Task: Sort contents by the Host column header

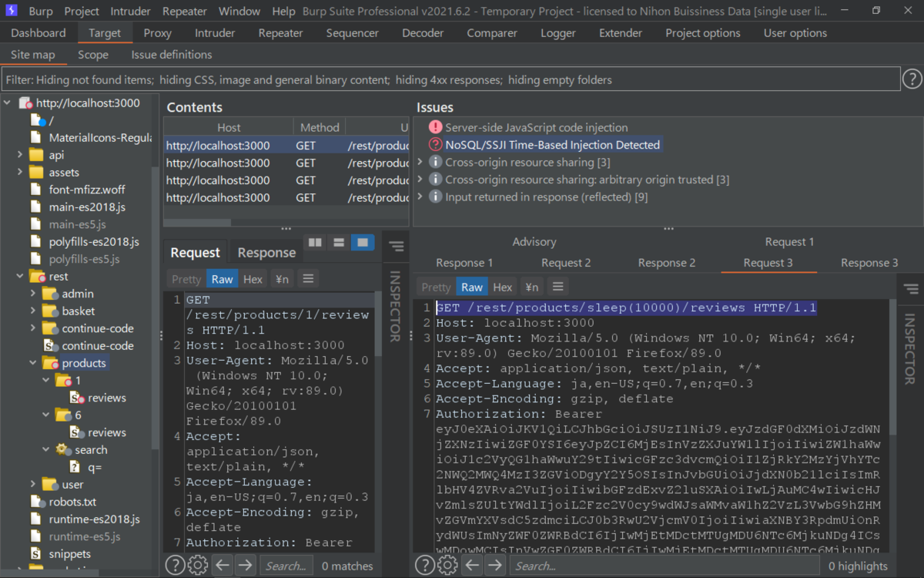Action: (229, 127)
